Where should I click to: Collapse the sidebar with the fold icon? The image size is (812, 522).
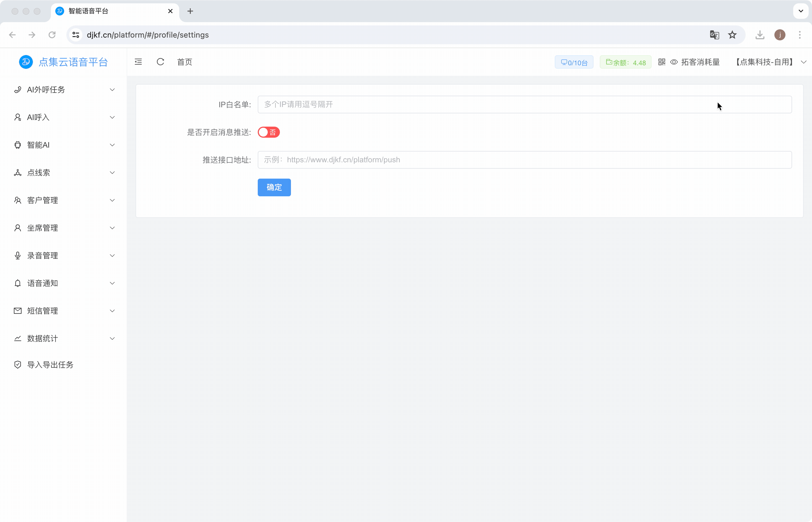(138, 62)
